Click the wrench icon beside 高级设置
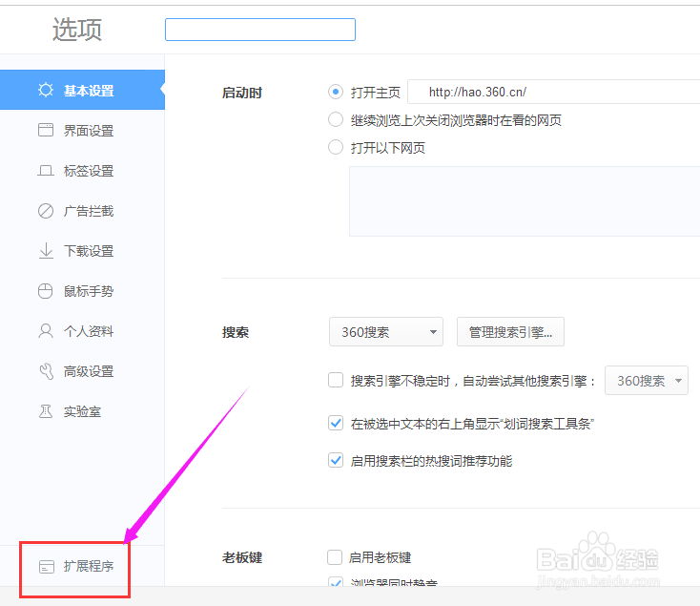The height and width of the screenshot is (606, 700). (x=46, y=371)
